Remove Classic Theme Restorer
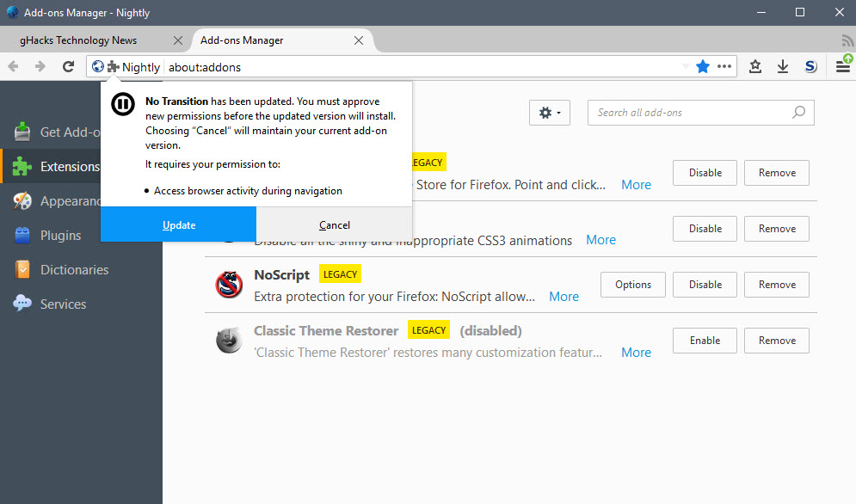 777,341
